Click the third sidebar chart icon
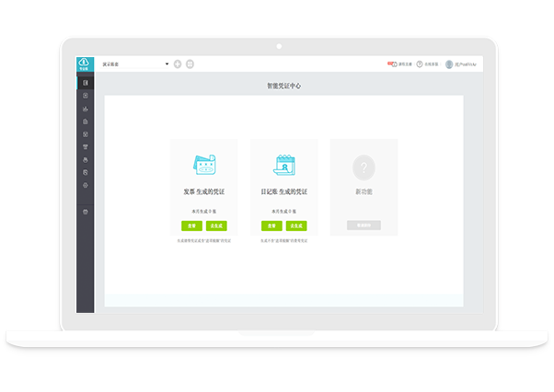Screen dimensions: 554x392 (86, 109)
